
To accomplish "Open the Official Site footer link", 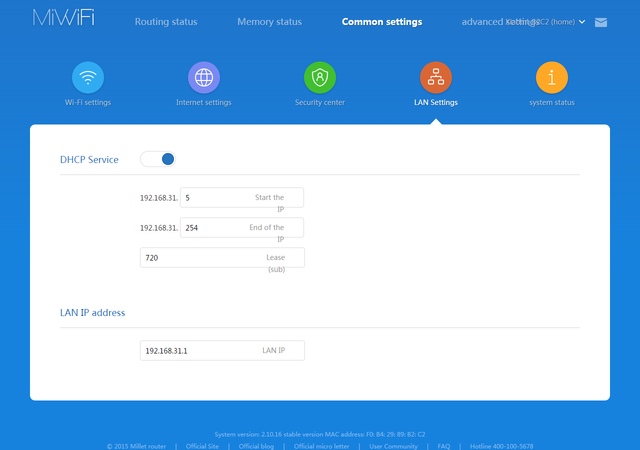I will pos(202,446).
